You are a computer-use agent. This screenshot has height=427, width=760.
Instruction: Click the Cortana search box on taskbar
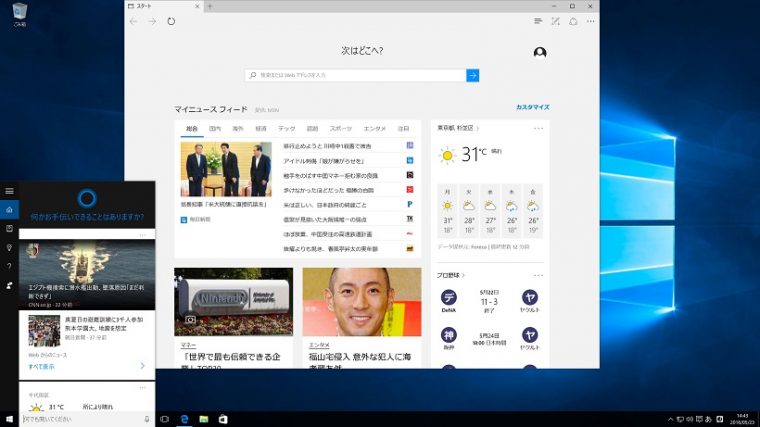click(86, 419)
